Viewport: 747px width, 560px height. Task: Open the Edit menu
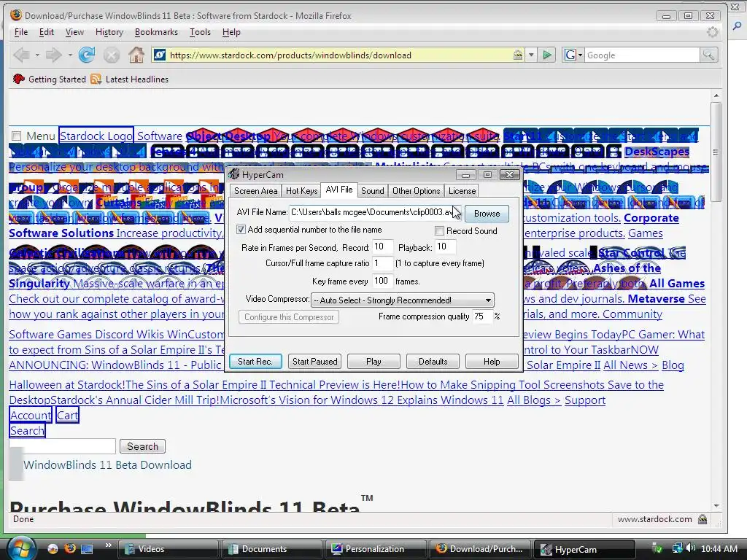[46, 32]
